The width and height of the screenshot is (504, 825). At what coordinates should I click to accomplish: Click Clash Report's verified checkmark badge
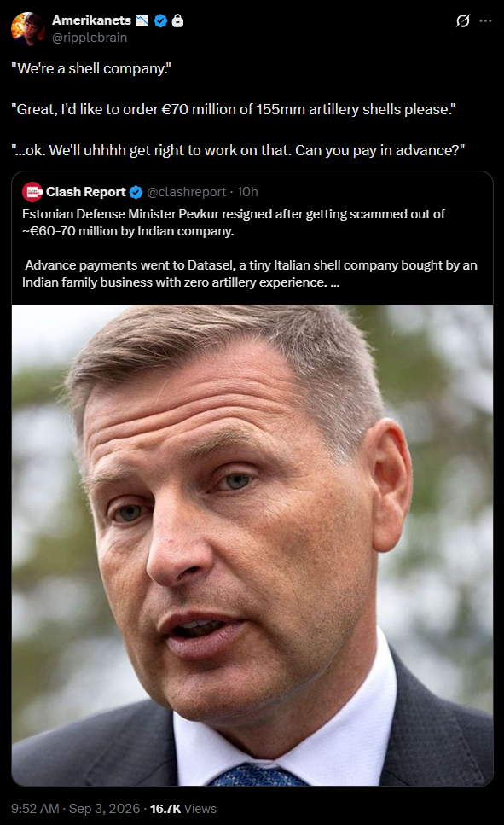[136, 193]
